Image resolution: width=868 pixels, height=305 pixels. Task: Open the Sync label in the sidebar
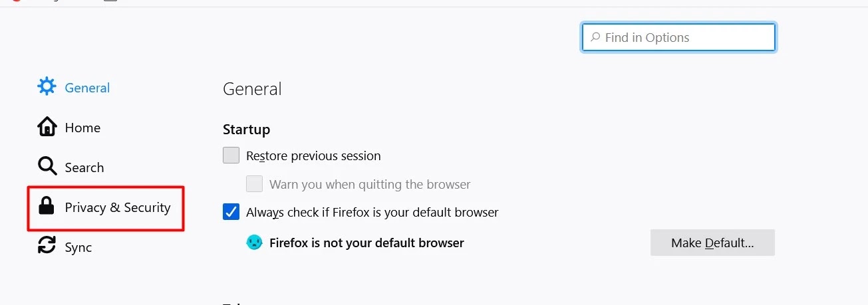(78, 247)
